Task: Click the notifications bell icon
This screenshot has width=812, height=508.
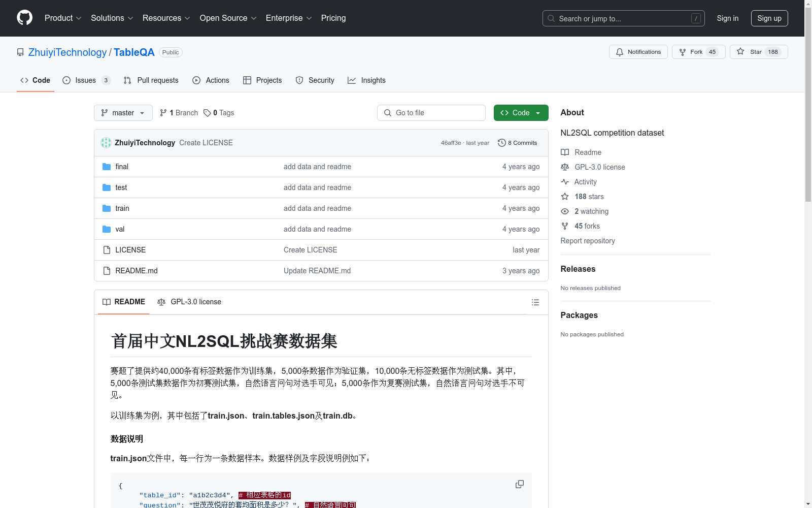Action: click(x=620, y=52)
